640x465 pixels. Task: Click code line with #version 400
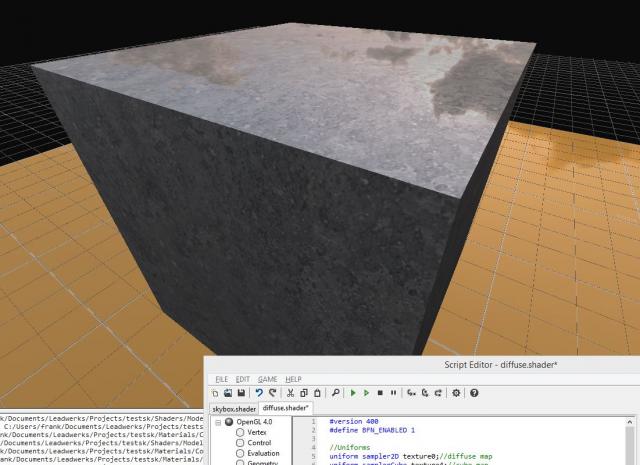(352, 422)
